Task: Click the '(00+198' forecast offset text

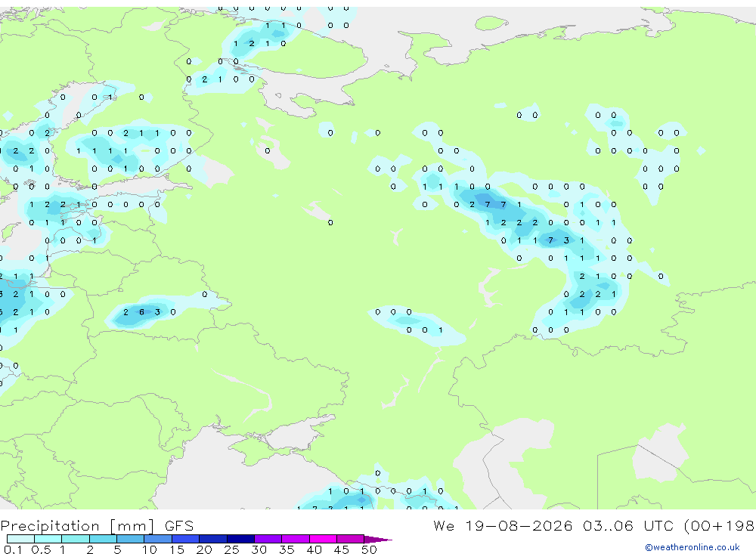Action: 720,525
